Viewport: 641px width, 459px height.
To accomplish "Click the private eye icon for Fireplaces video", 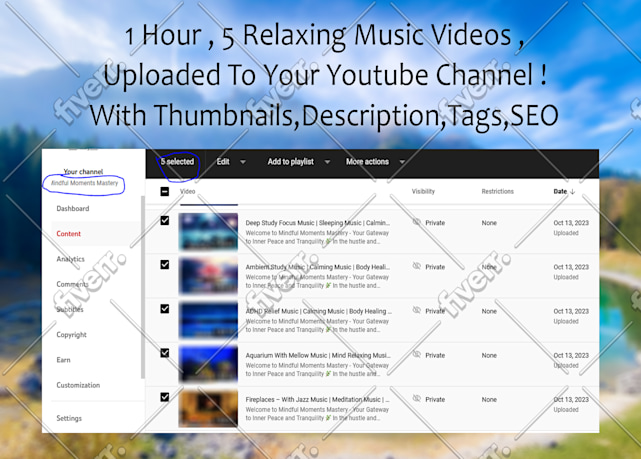I will (x=417, y=399).
